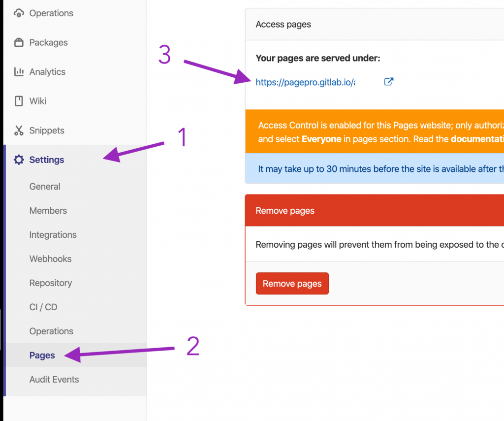504x421 pixels.
Task: Open Repository settings
Action: click(51, 283)
